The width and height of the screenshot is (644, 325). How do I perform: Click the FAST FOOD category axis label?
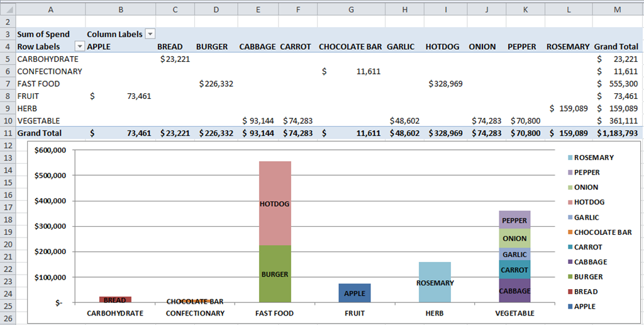(x=274, y=313)
